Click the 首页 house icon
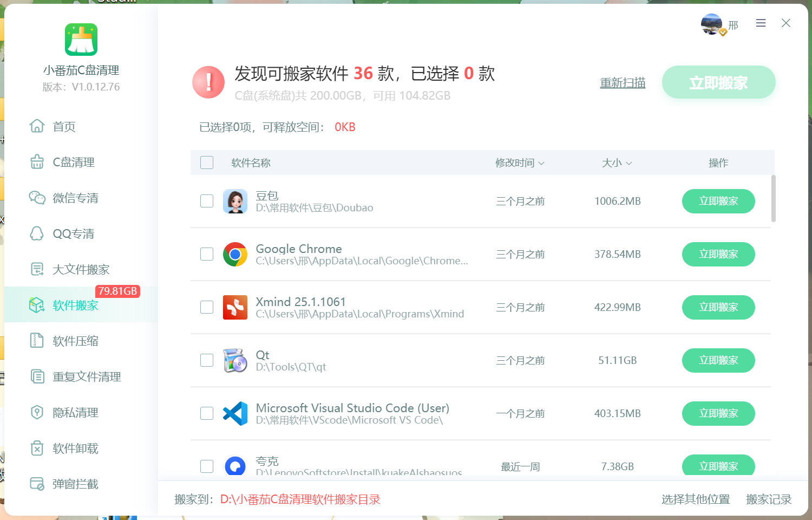This screenshot has width=812, height=520. tap(37, 126)
